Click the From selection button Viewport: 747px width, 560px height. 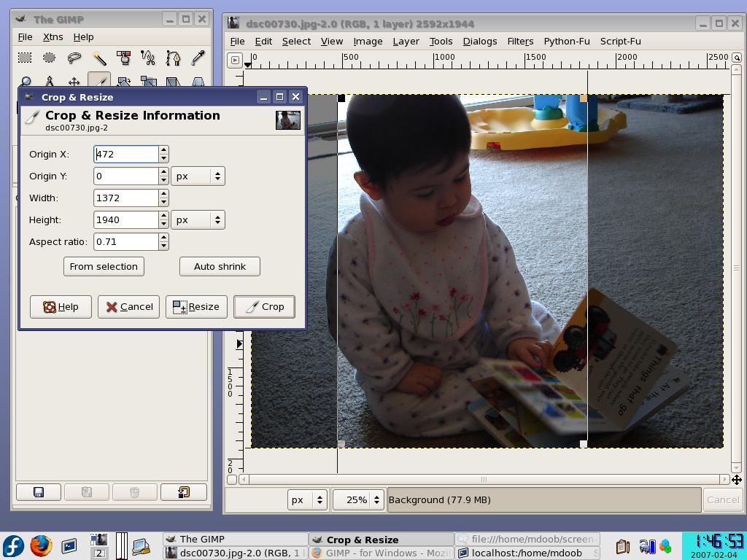[x=104, y=266]
